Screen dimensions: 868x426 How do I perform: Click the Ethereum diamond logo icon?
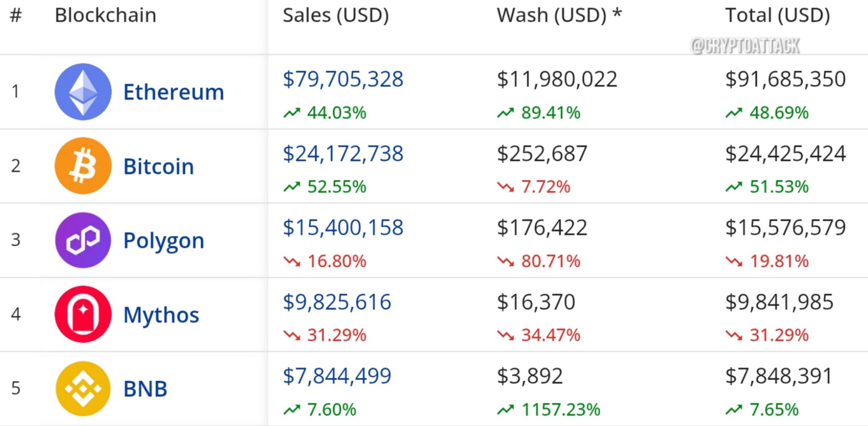(x=83, y=92)
